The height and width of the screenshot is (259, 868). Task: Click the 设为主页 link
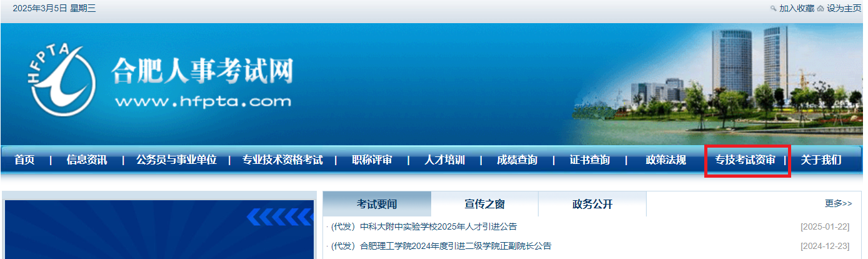[844, 8]
